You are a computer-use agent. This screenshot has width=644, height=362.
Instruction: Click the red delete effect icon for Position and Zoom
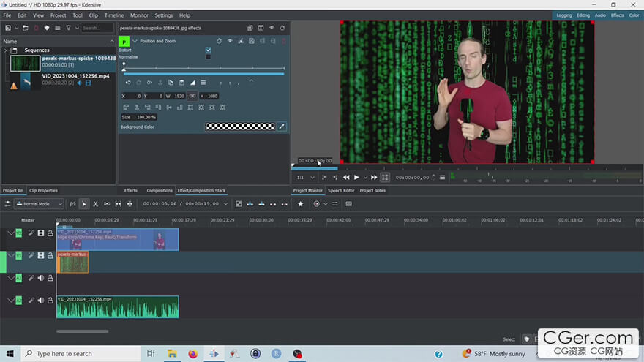[284, 41]
